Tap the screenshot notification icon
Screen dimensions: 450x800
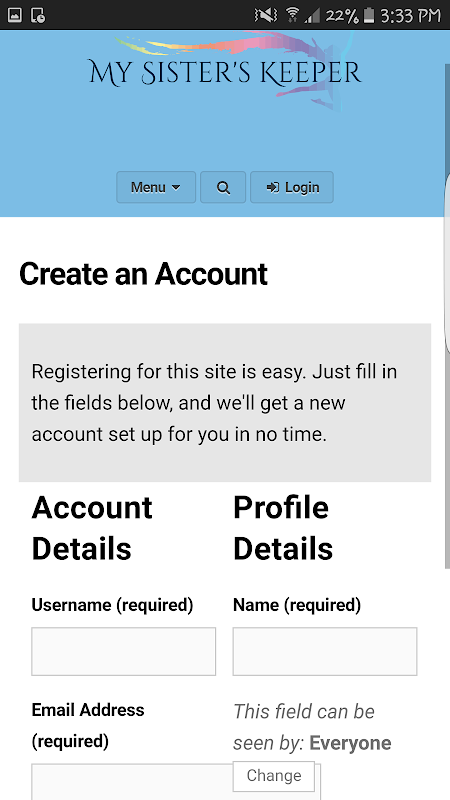pos(38,15)
